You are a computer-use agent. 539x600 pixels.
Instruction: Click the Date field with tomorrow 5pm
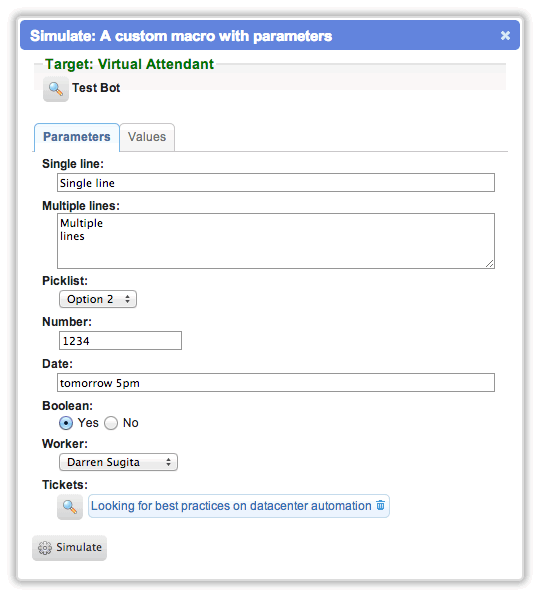click(x=276, y=383)
